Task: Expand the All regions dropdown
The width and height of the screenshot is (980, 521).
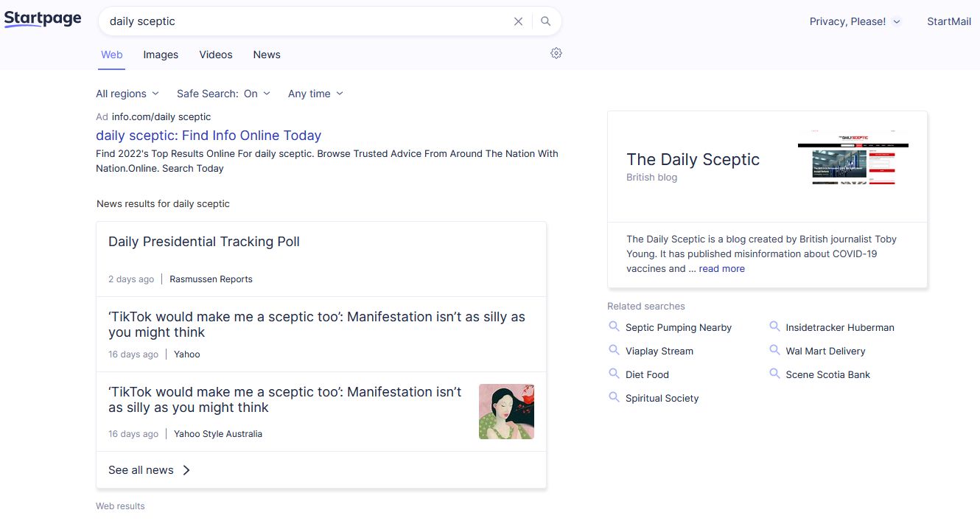Action: (127, 94)
